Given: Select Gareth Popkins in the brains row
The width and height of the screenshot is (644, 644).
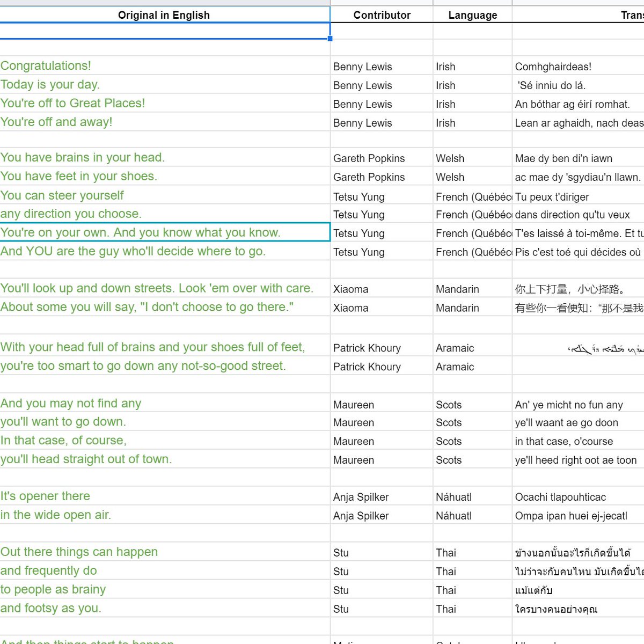Looking at the screenshot, I should (x=382, y=158).
